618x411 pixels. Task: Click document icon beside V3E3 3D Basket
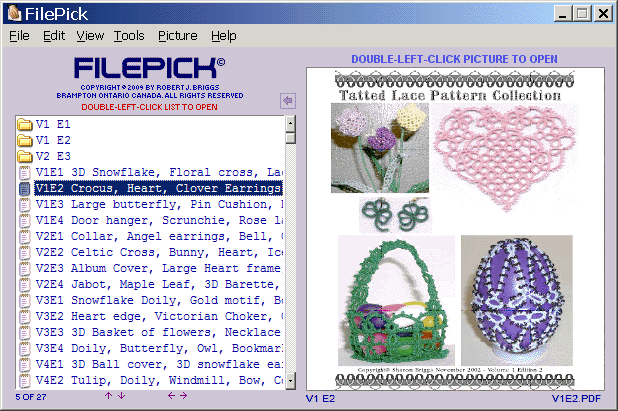[x=24, y=333]
